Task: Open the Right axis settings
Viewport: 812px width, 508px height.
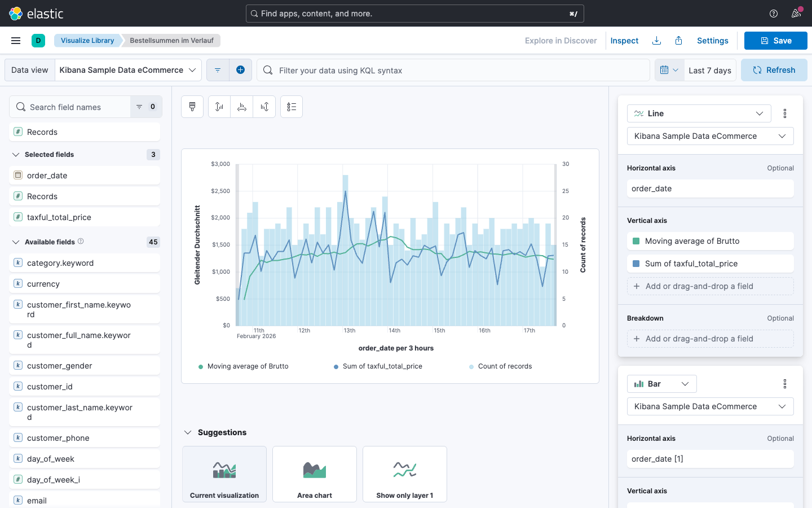Action: (264, 107)
